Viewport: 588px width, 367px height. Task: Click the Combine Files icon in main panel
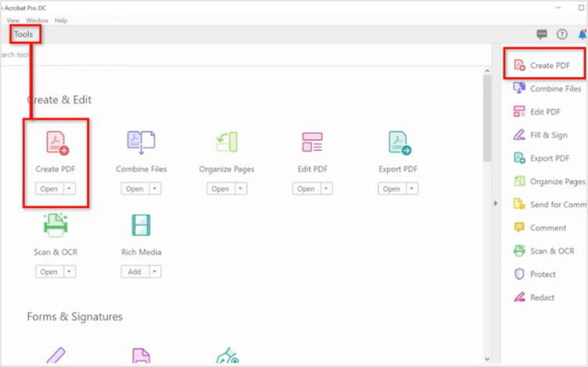click(x=141, y=142)
